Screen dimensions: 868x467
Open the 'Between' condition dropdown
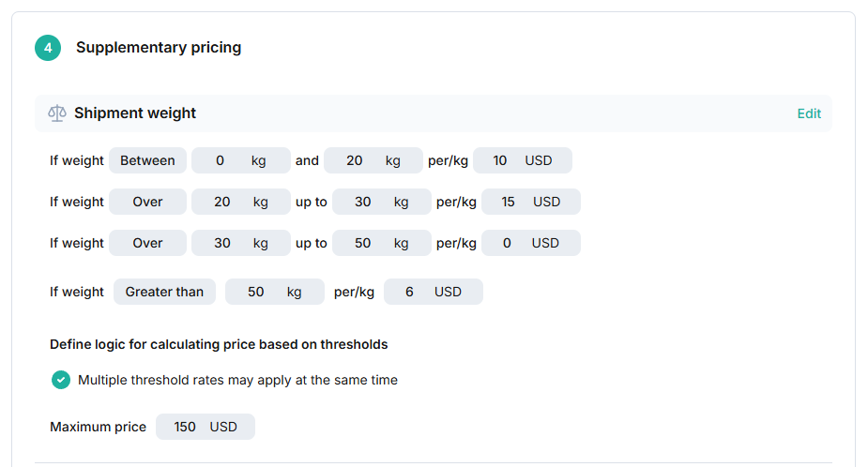point(147,160)
